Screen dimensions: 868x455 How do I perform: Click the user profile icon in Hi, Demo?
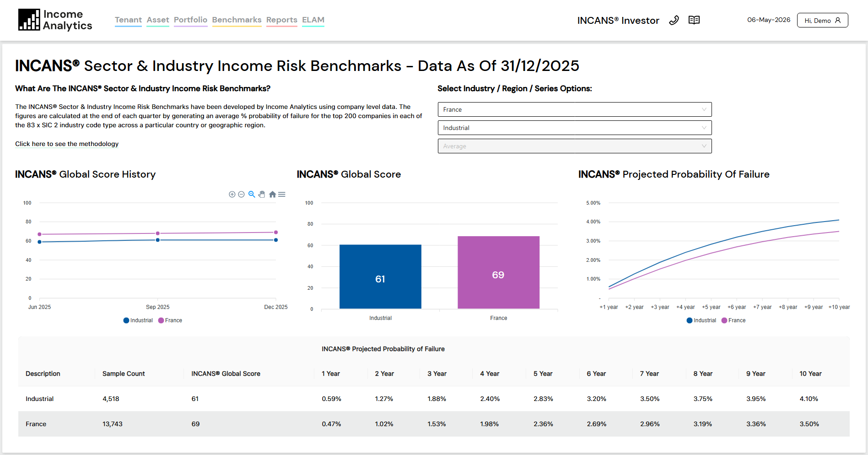(838, 20)
